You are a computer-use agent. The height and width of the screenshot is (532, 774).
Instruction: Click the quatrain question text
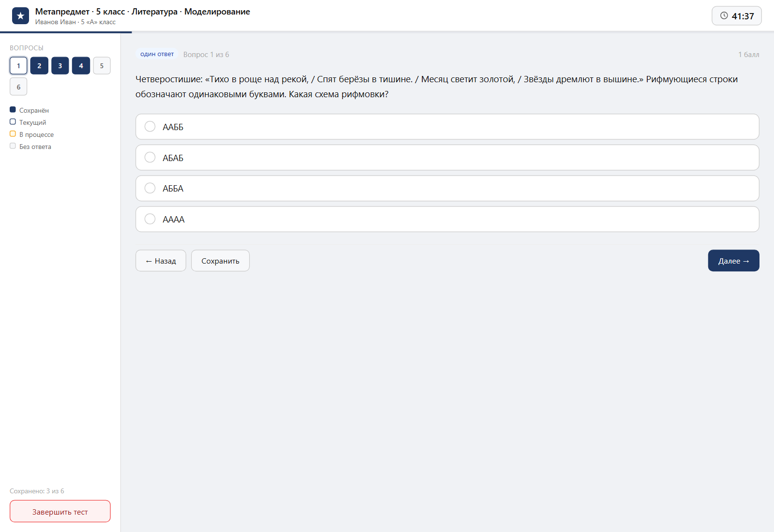436,87
